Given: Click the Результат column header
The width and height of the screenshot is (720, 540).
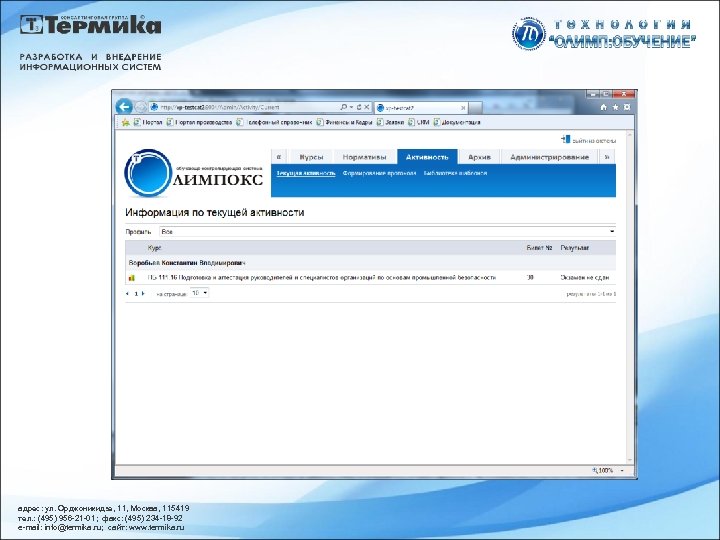Looking at the screenshot, I should click(574, 248).
